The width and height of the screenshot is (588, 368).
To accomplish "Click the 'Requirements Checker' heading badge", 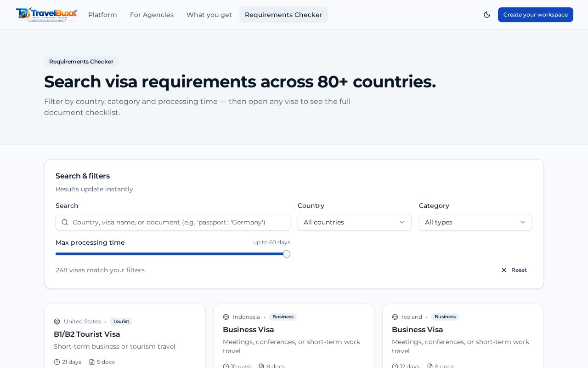I will pos(81,62).
